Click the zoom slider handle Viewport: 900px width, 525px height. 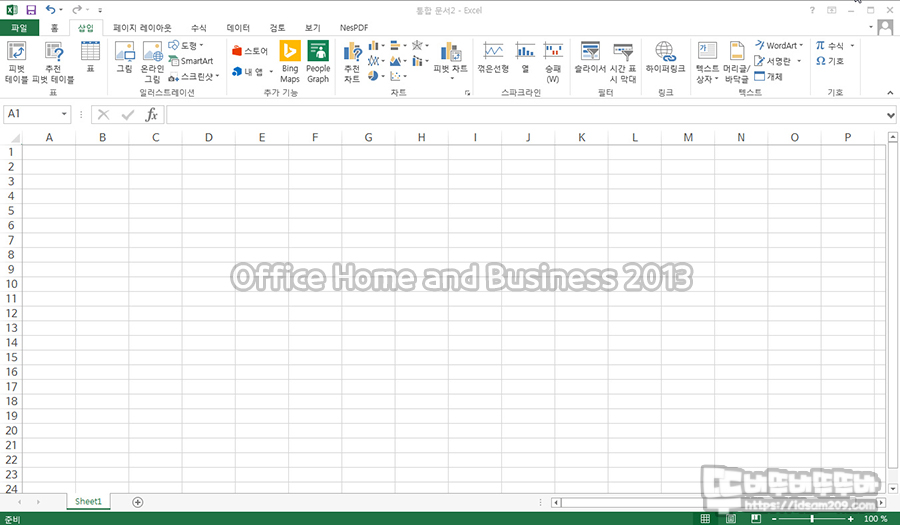point(812,519)
